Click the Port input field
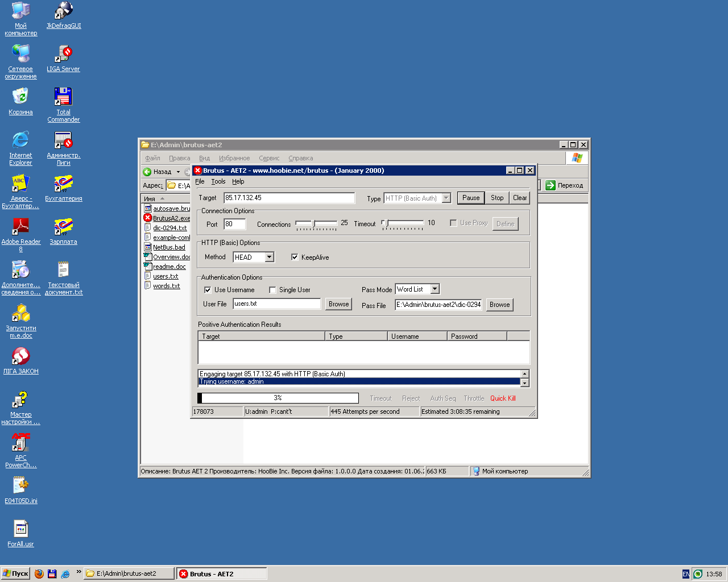 pyautogui.click(x=235, y=224)
